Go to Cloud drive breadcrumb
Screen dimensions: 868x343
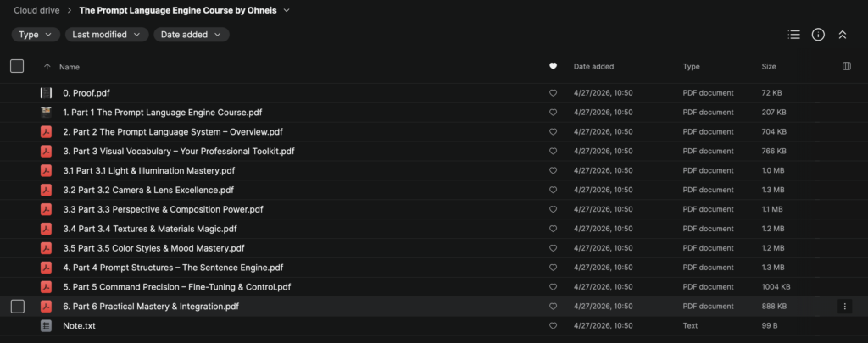click(x=36, y=10)
